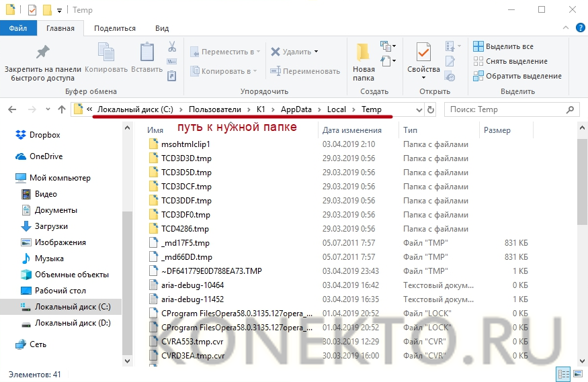Click Пользователи in the address path
The height and width of the screenshot is (382, 588).
point(215,109)
